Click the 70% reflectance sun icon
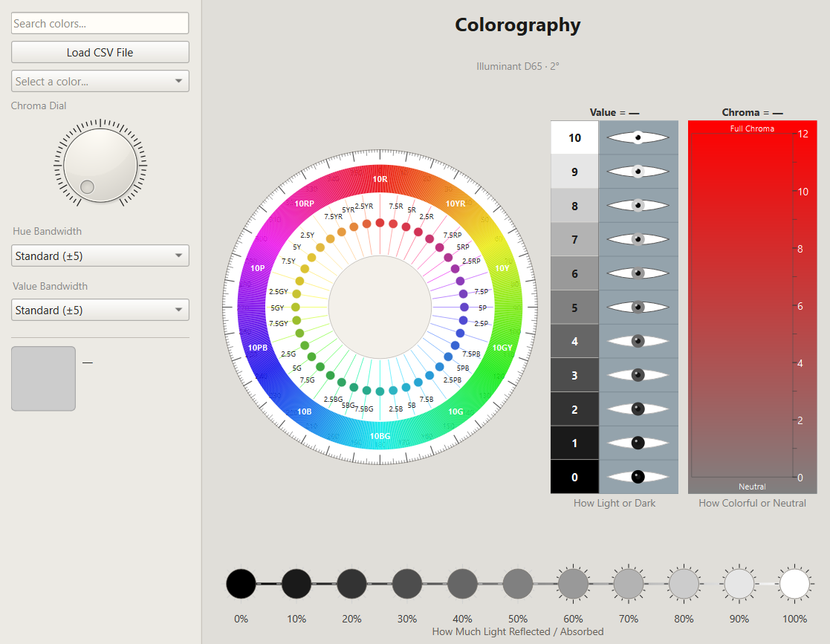The image size is (830, 644). pos(628,584)
